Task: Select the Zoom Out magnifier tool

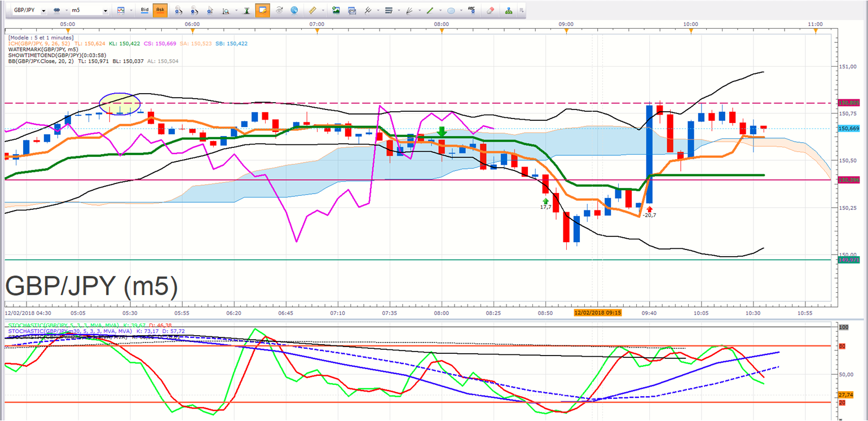Action: [x=194, y=10]
